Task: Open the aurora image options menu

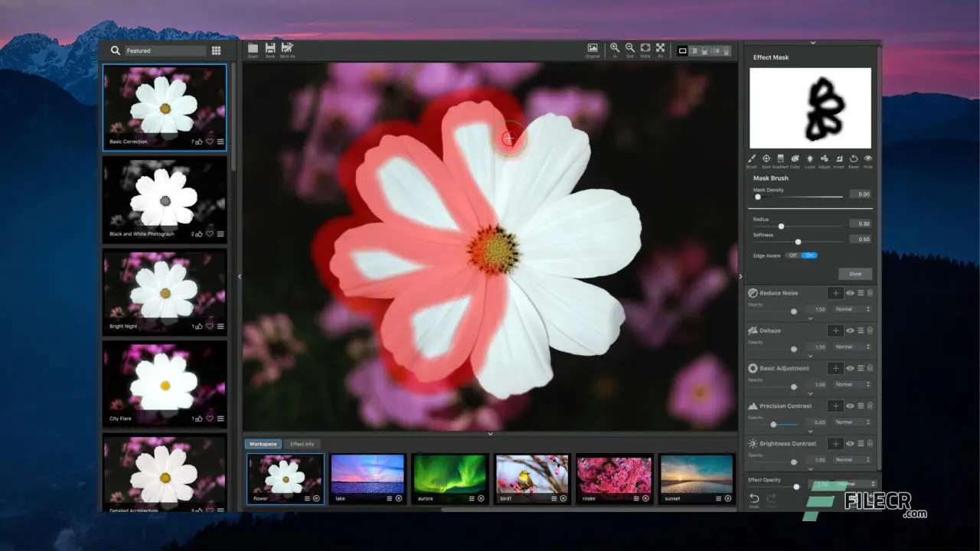Action: coord(472,498)
